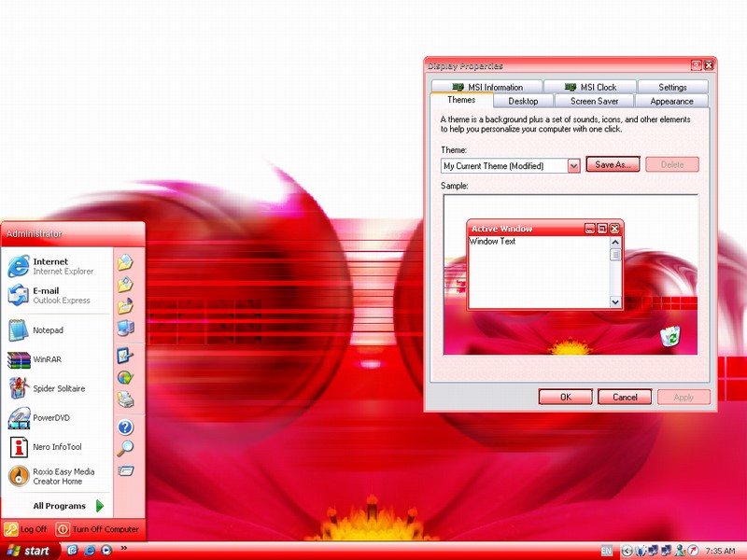Click the EN language indicator

pos(606,551)
